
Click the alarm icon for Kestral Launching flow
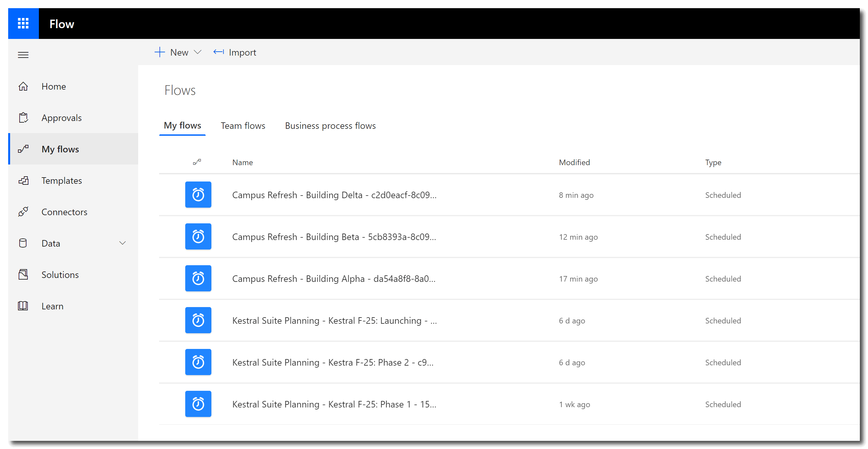(198, 320)
